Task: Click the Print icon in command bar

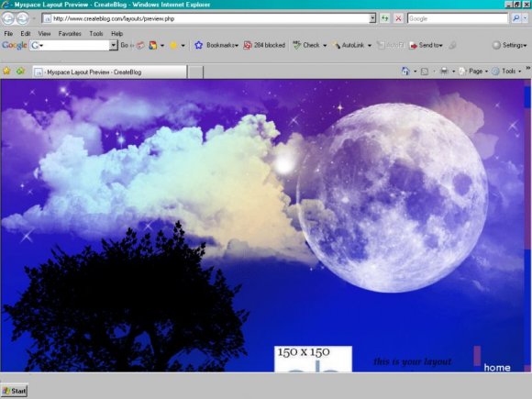Action: pos(444,72)
